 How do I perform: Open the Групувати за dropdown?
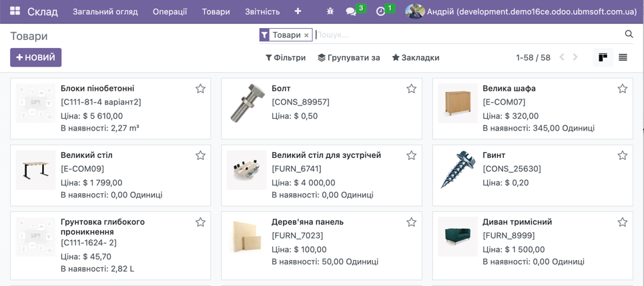coord(348,57)
